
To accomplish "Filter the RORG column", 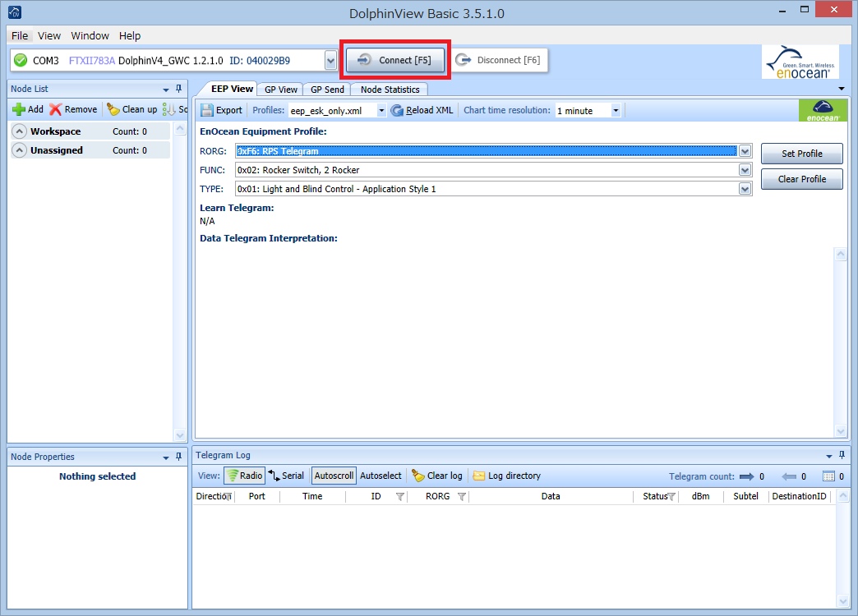I will coord(462,497).
